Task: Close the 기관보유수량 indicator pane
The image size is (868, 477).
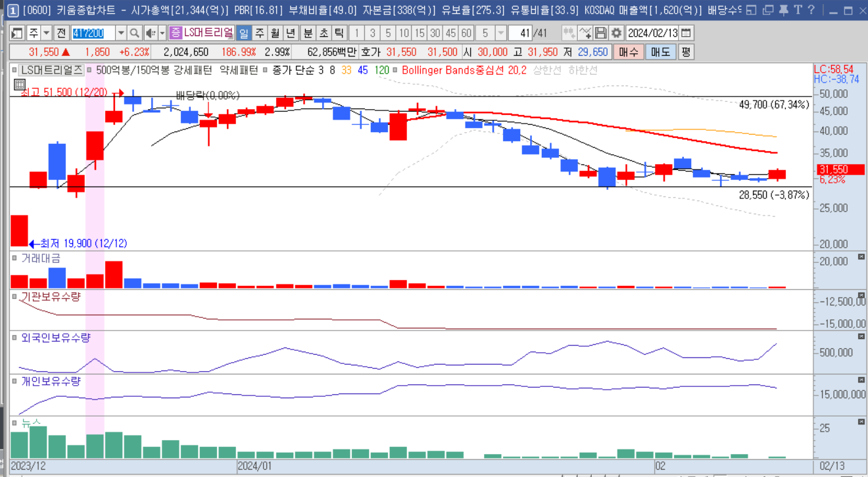Action: pos(861,296)
